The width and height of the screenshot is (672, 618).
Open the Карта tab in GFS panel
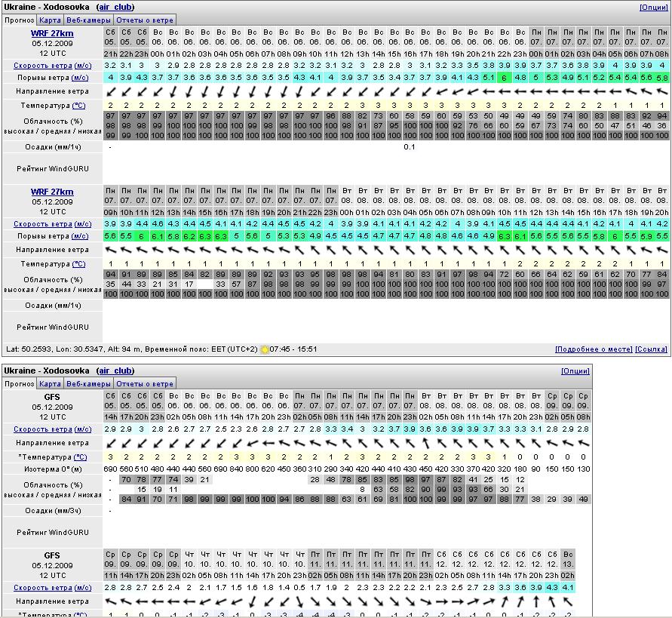pos(51,383)
